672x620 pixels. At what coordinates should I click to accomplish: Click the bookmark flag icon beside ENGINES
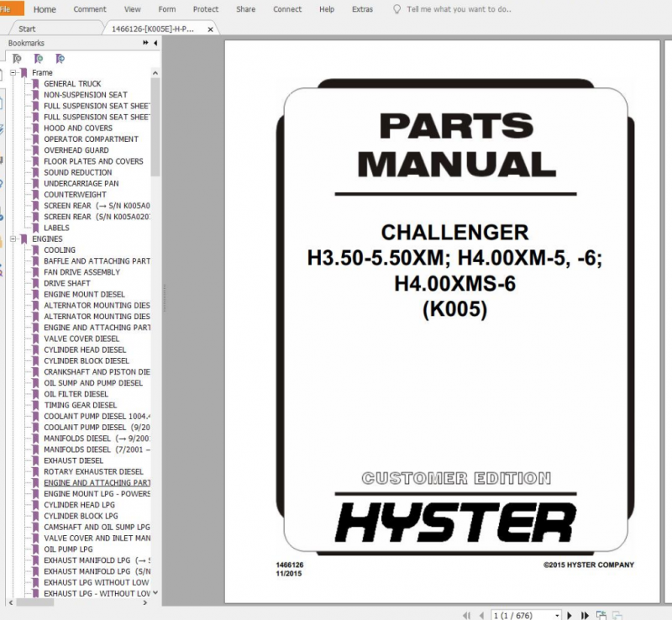tap(24, 239)
